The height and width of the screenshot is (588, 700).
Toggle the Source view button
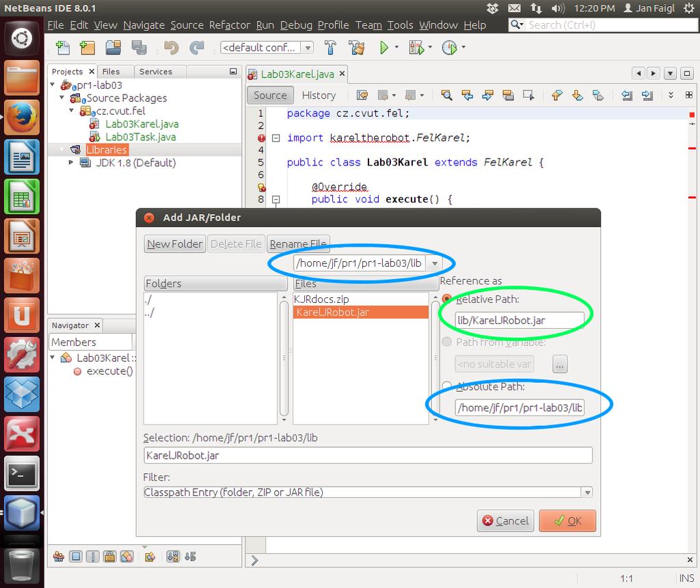270,95
